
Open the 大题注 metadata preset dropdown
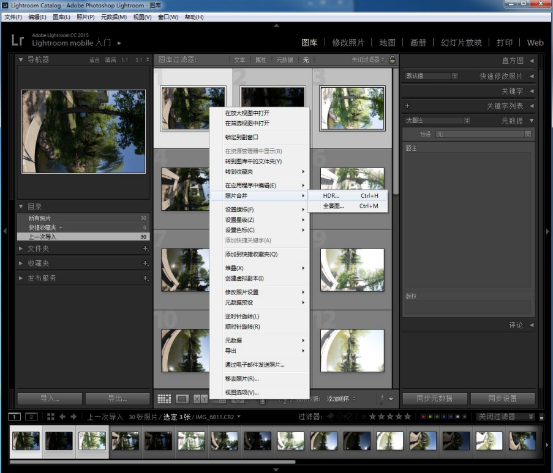437,121
